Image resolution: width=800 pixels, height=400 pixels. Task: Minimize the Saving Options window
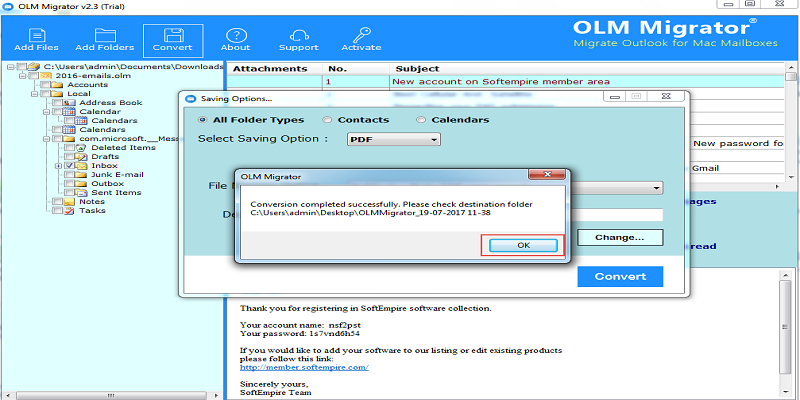[x=615, y=97]
